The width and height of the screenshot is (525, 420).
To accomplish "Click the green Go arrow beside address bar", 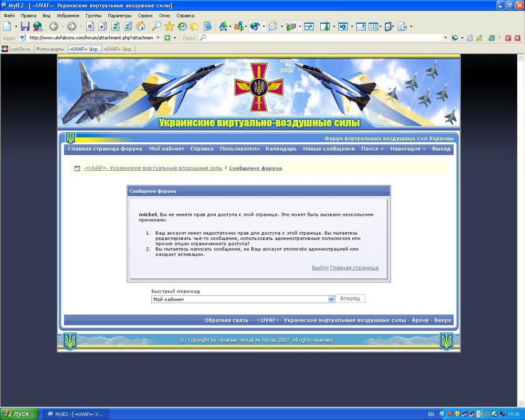I will pyautogui.click(x=167, y=38).
